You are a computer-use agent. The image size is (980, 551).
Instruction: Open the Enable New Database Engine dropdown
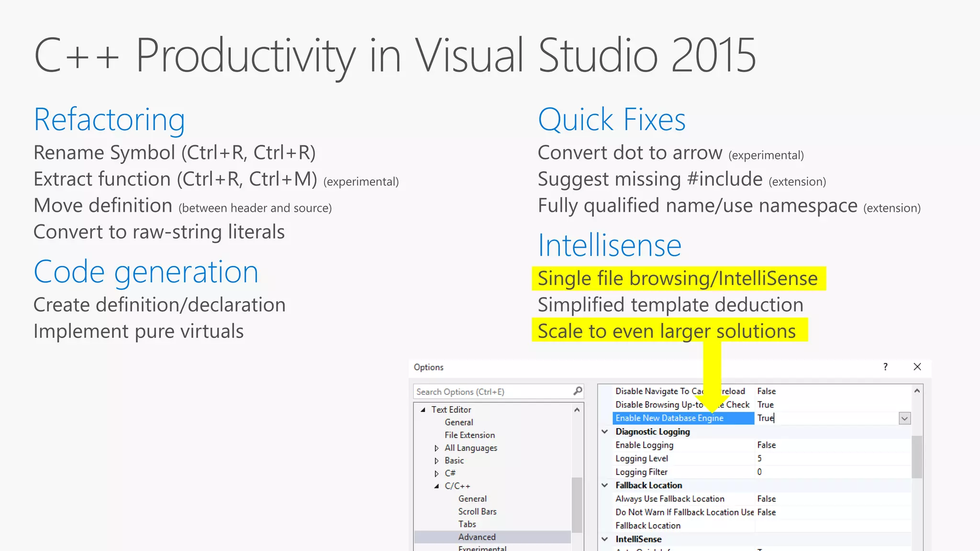click(904, 419)
